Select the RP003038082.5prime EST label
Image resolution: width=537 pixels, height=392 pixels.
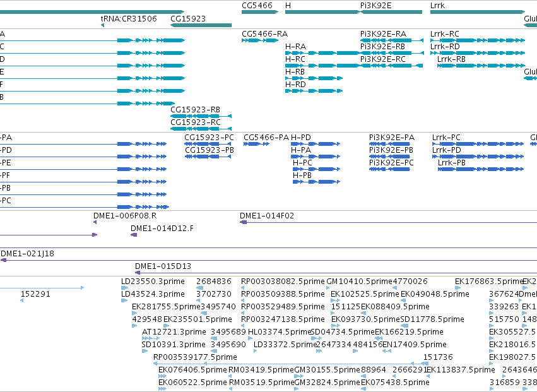click(x=283, y=282)
